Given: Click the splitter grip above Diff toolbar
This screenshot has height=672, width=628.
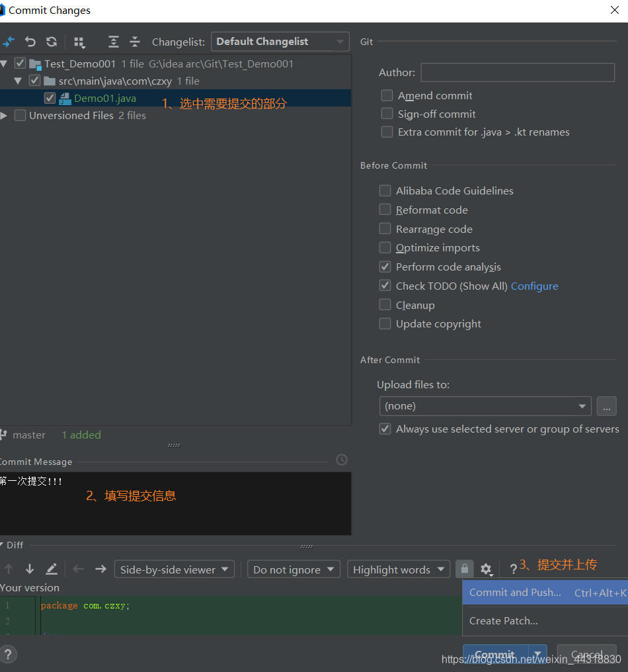Looking at the screenshot, I should (x=307, y=546).
